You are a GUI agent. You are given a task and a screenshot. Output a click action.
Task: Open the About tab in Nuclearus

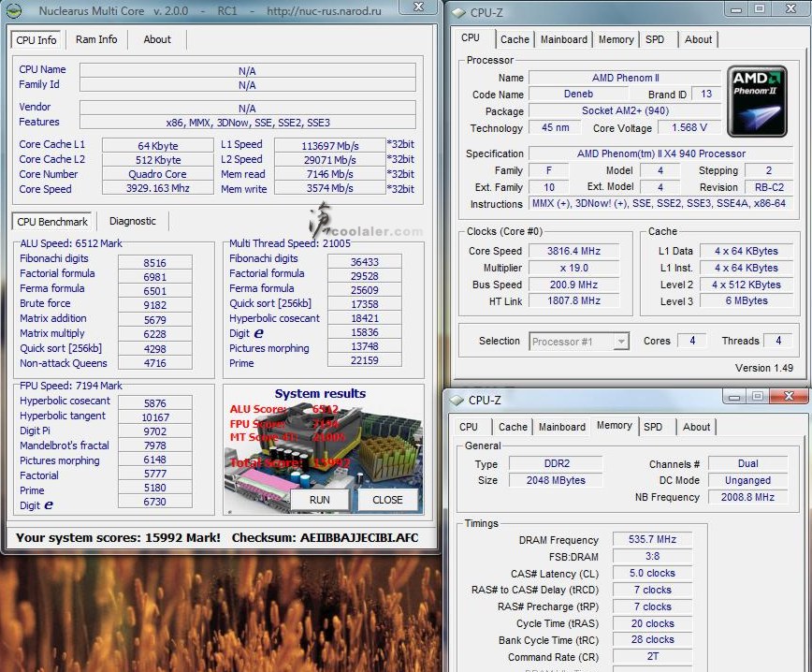click(157, 39)
